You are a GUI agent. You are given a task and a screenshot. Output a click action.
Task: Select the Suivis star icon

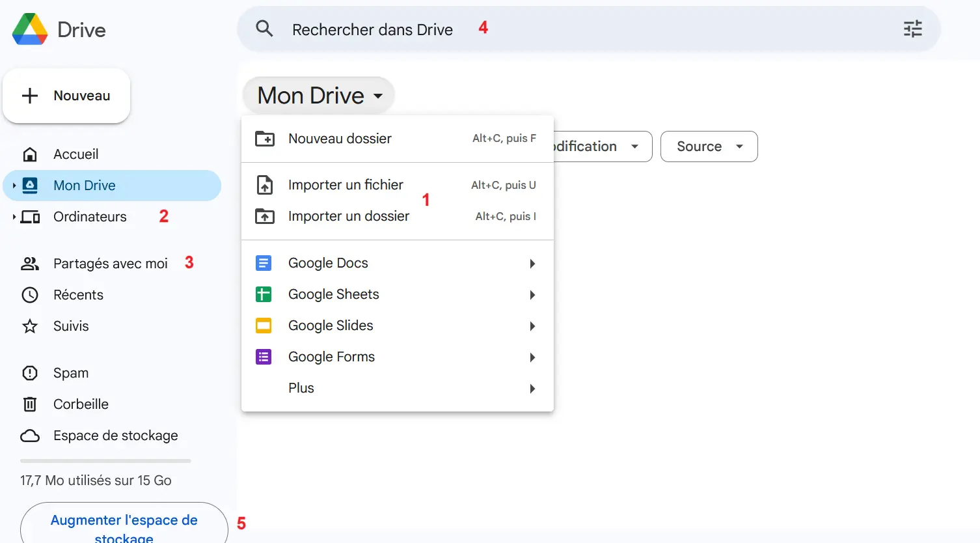coord(30,326)
